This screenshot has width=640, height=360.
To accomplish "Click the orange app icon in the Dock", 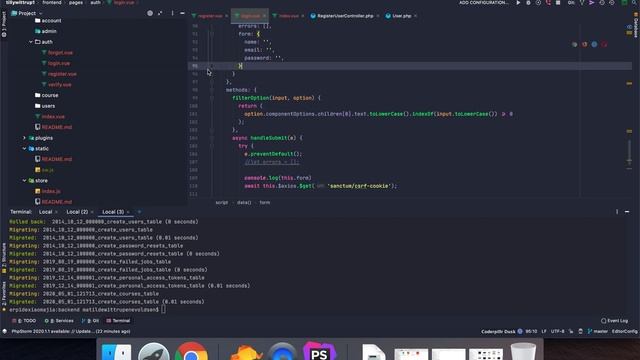I will (246, 353).
